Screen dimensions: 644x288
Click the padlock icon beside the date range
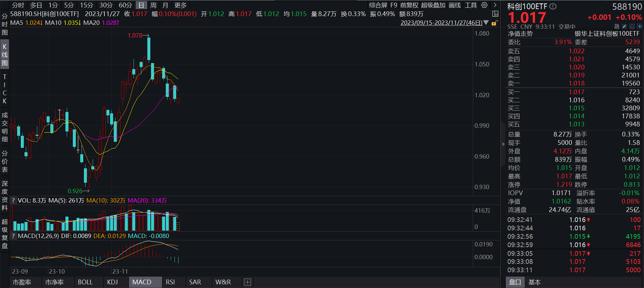(494, 23)
